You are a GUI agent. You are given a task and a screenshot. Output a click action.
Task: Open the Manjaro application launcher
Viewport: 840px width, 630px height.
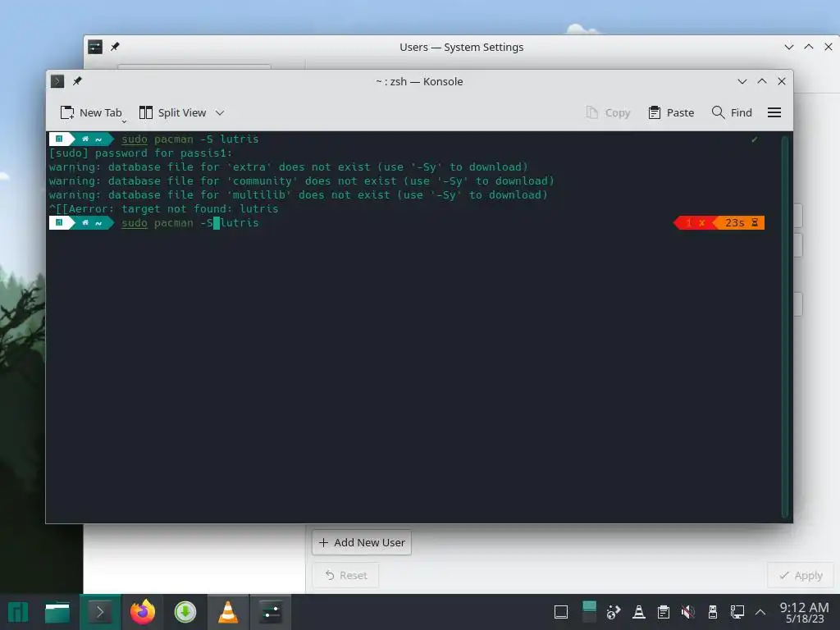[18, 612]
